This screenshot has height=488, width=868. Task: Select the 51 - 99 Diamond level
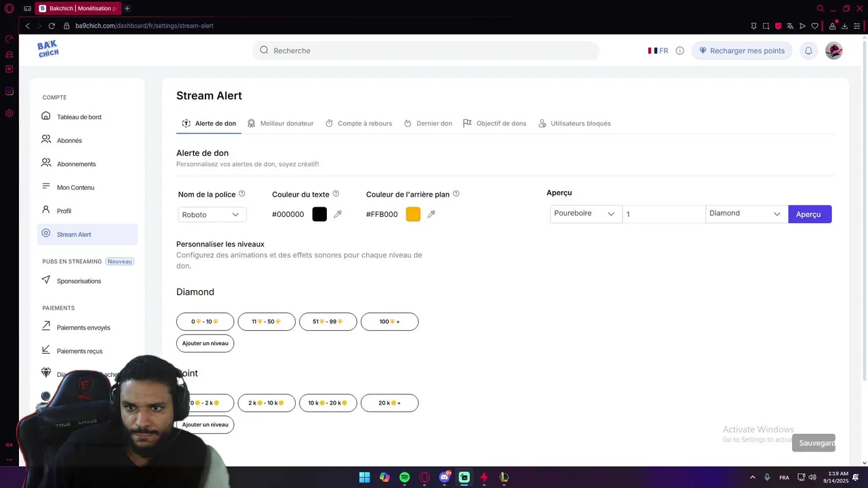328,322
